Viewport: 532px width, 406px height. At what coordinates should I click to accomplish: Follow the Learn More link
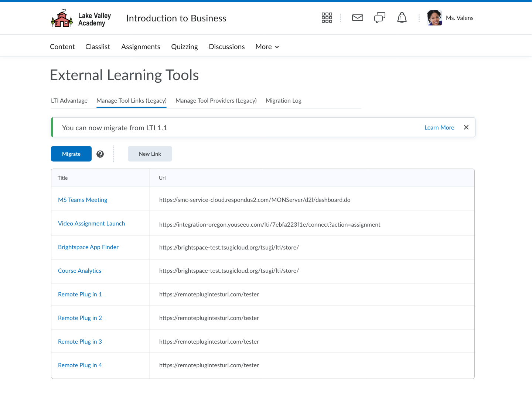click(x=439, y=127)
